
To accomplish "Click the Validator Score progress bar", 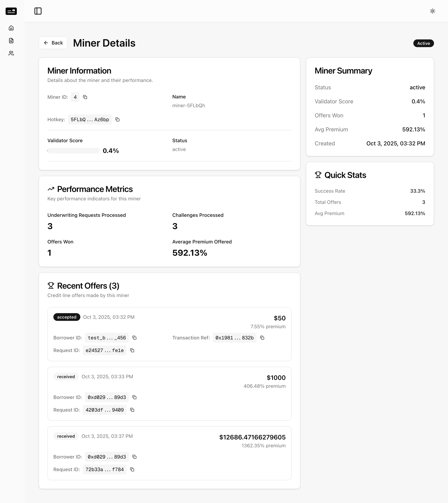I will 74,151.
